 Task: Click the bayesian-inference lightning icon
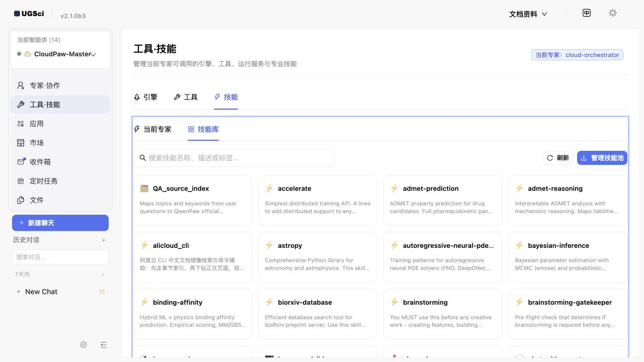coord(519,245)
